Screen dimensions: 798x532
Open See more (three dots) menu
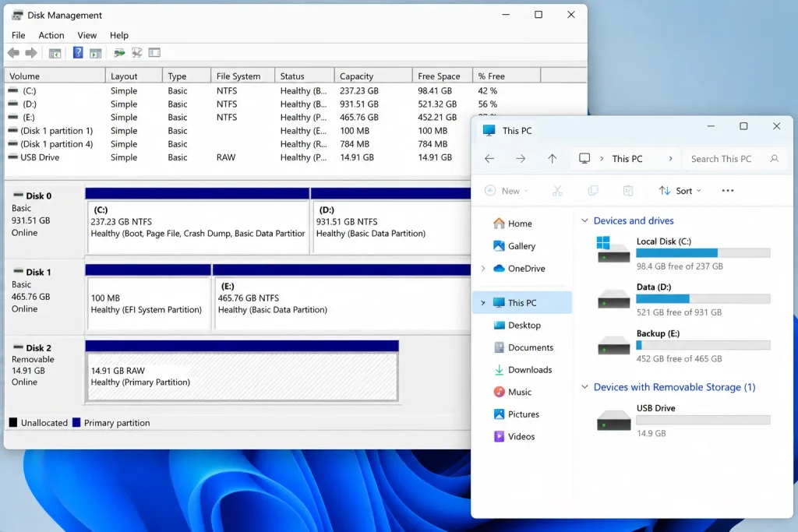point(728,191)
